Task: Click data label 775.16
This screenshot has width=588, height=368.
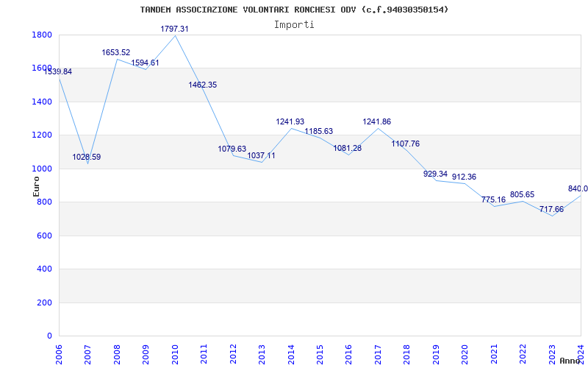Action: coord(493,199)
